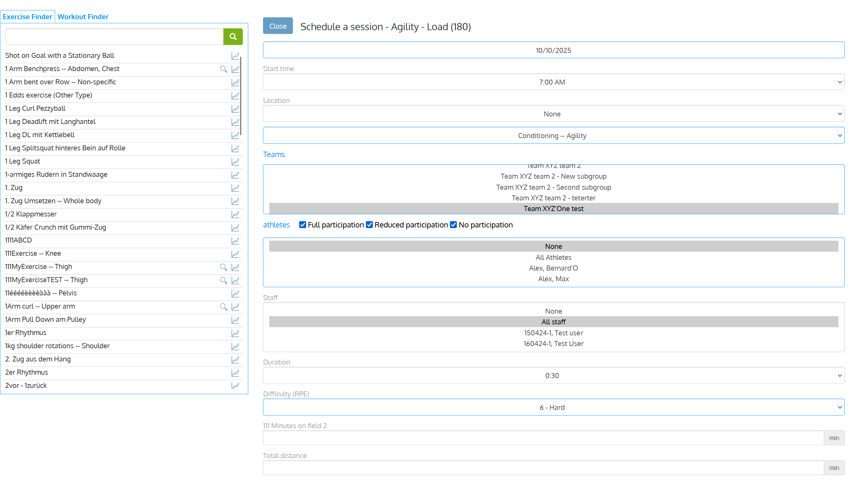The height and width of the screenshot is (481, 868).
Task: Click the Teams link
Action: point(274,154)
